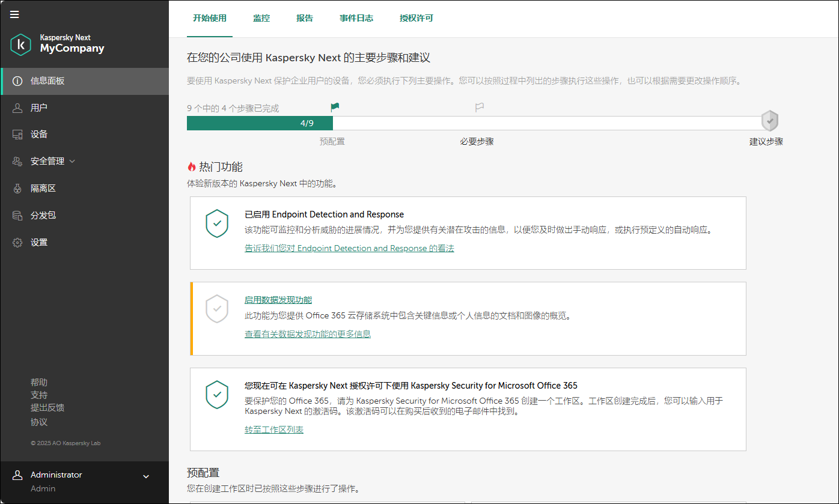The height and width of the screenshot is (504, 839).
Task: Select the 用户 sidebar icon
Action: tap(17, 108)
